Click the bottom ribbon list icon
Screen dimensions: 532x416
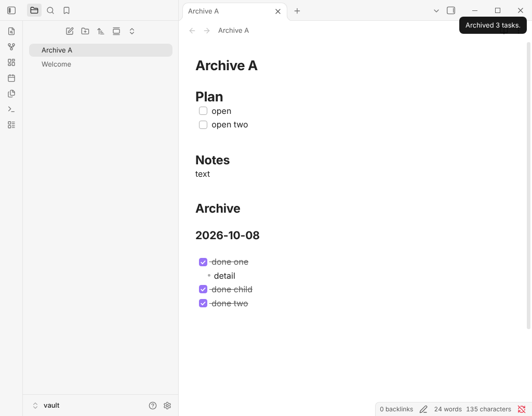11,125
